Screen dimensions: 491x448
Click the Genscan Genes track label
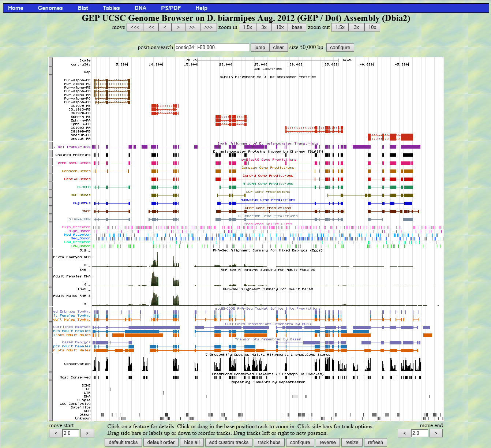76,171
